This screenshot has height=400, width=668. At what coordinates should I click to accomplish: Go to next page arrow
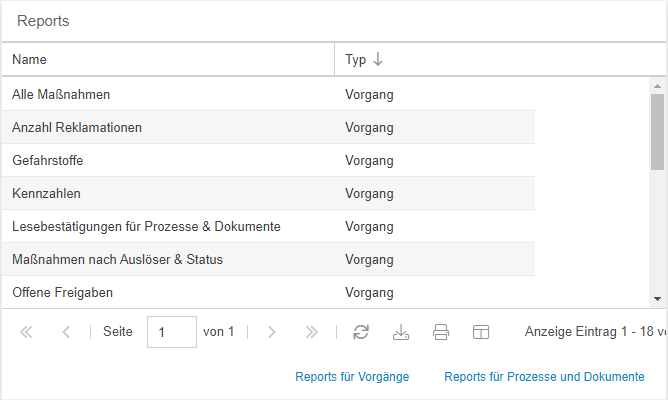click(271, 332)
